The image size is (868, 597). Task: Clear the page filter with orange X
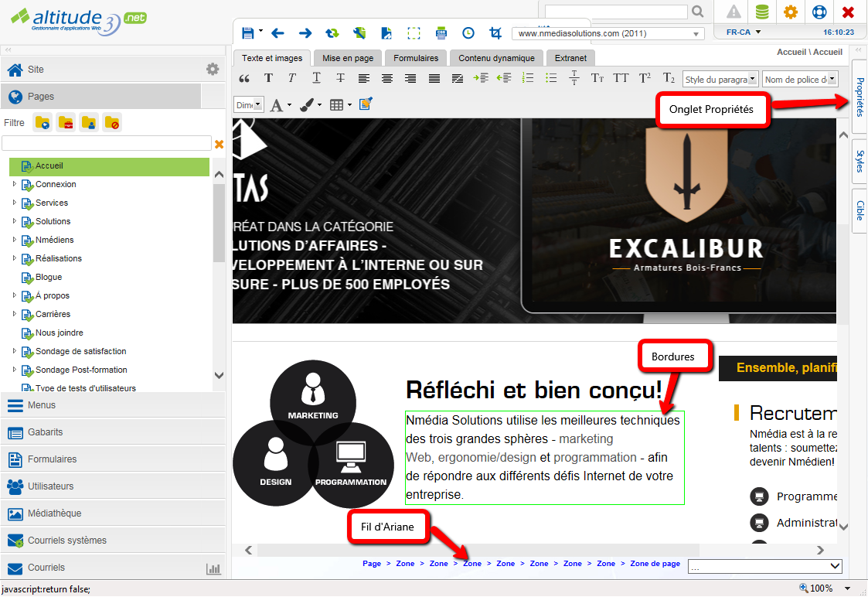click(x=220, y=144)
